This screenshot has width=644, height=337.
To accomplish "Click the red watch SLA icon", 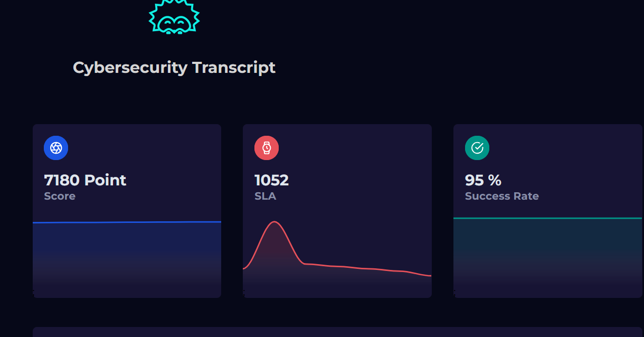I will pyautogui.click(x=267, y=148).
